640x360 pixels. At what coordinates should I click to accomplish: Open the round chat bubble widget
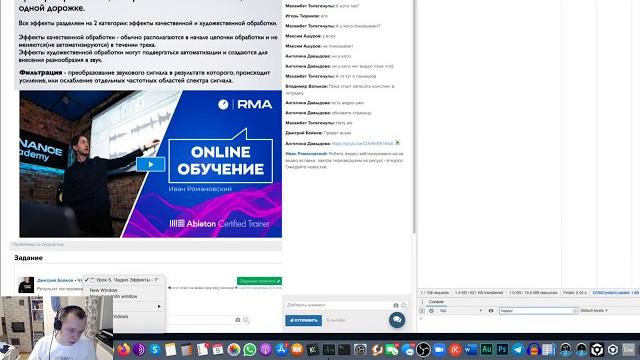click(x=397, y=320)
